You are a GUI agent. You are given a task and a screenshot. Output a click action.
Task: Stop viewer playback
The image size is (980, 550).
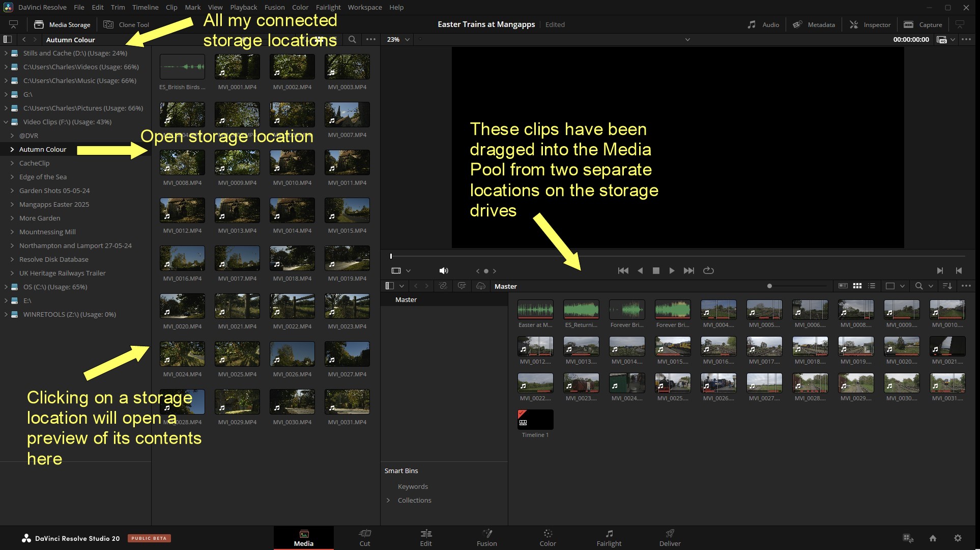(656, 270)
